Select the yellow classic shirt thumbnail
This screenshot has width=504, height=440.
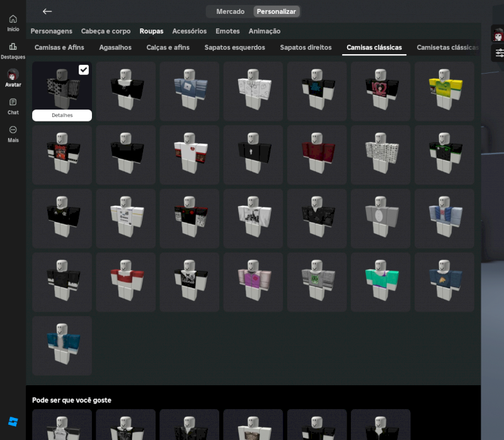coord(444,91)
